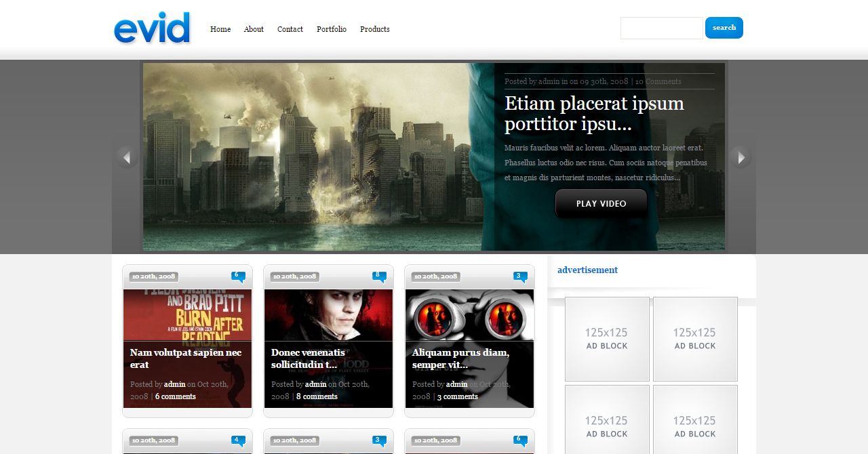Open the Home menu item
The height and width of the screenshot is (454, 868).
coord(220,29)
